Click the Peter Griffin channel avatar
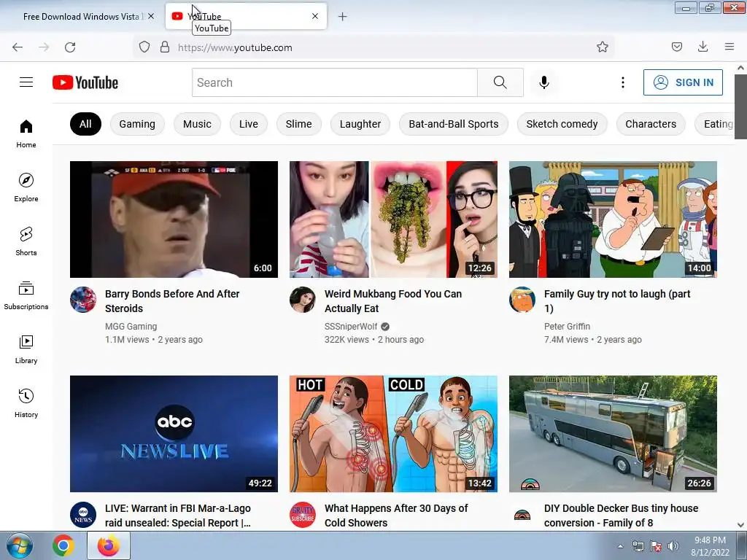Screen dimensions: 747x560 (x=522, y=300)
